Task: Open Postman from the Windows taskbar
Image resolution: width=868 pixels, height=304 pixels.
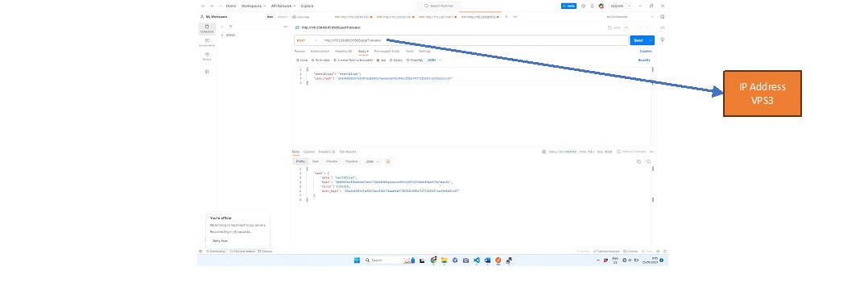Action: point(498,260)
